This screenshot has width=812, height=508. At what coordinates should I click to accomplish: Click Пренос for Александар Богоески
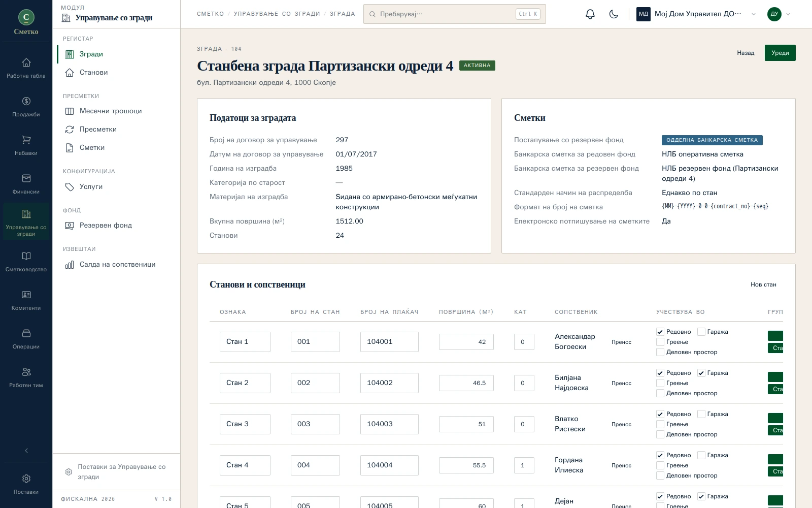[621, 342]
